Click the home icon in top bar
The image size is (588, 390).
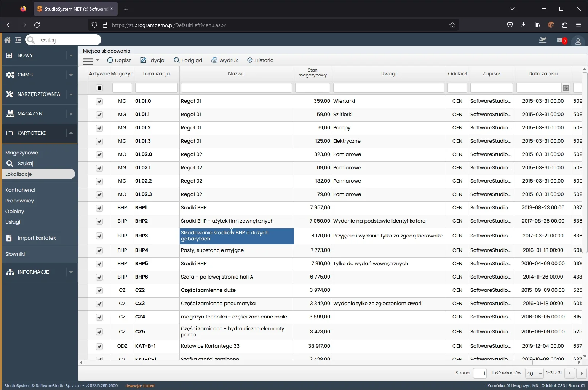click(7, 40)
